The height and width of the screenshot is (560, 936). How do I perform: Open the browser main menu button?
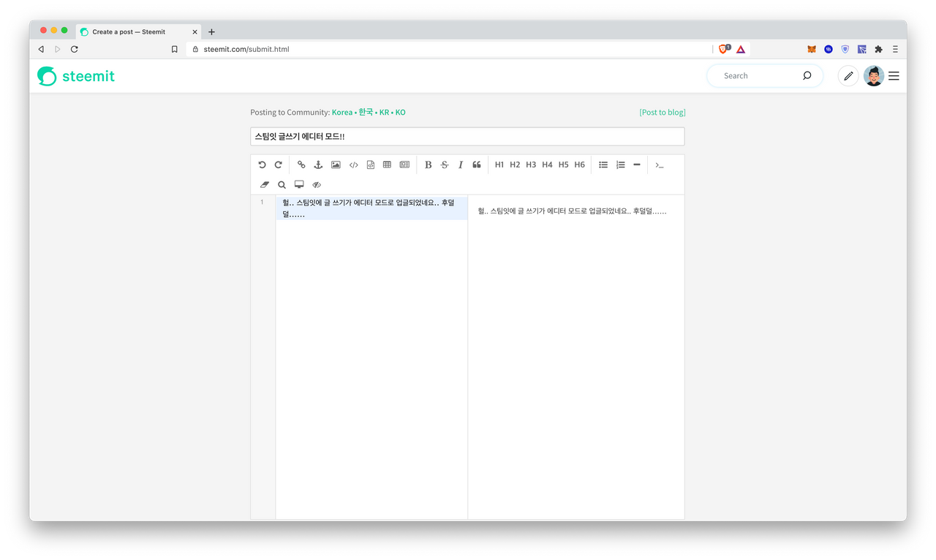tap(895, 49)
